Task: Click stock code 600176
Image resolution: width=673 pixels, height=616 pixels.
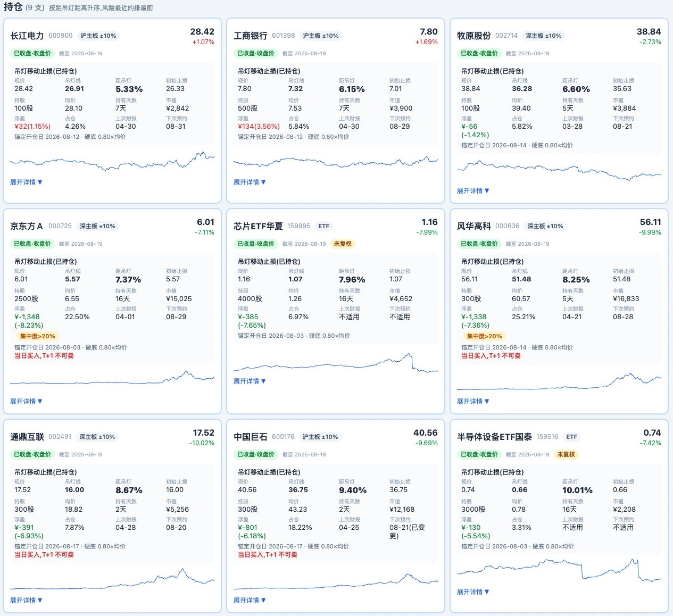Action: (283, 437)
